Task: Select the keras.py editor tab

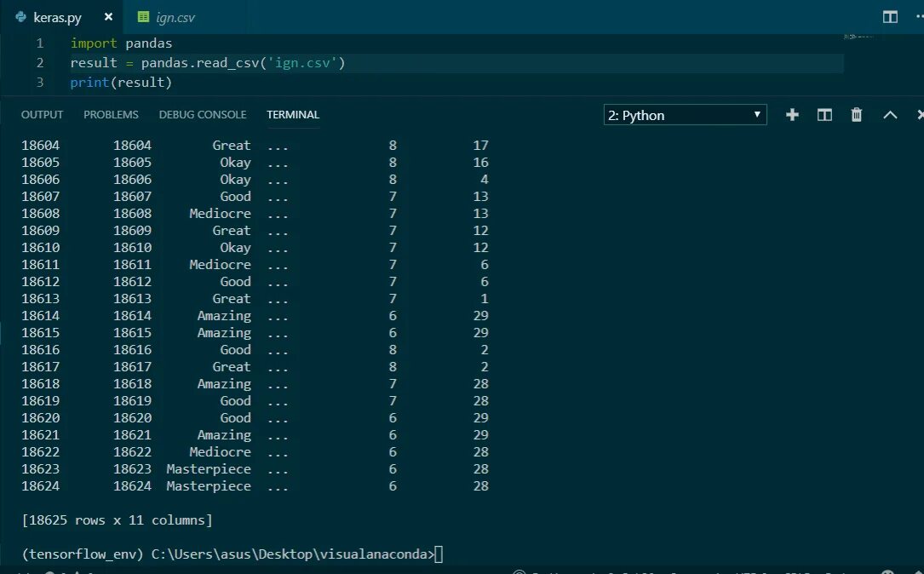Action: (57, 17)
